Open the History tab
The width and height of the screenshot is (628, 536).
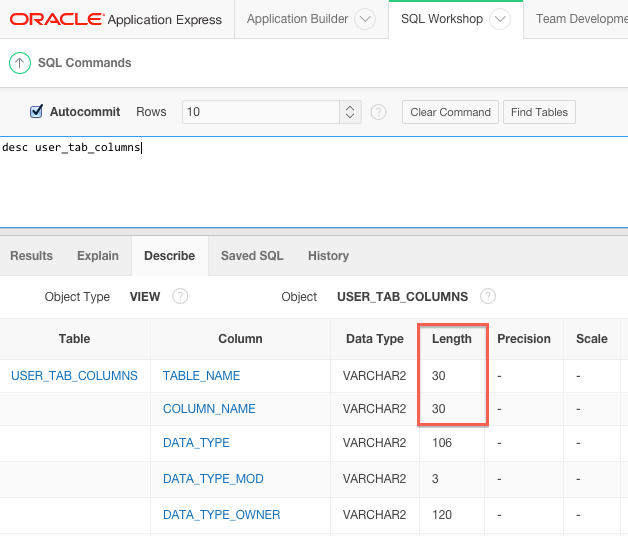328,256
